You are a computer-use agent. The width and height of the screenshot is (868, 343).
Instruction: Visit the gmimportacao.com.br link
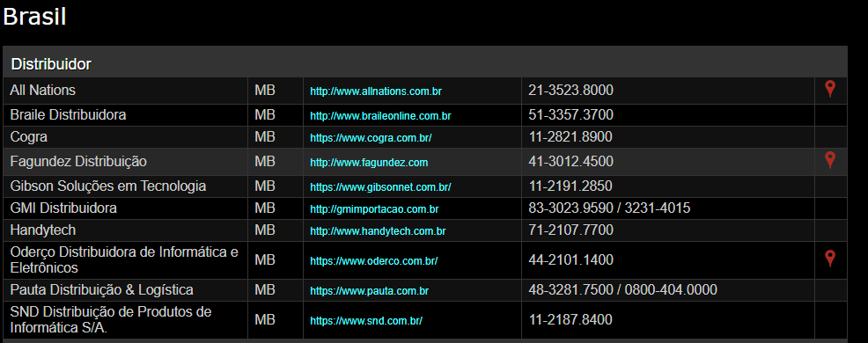(x=374, y=209)
